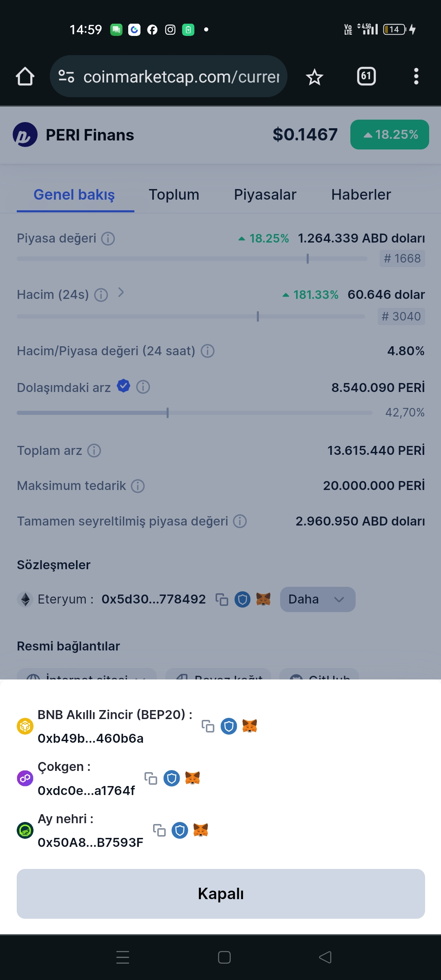Open the 61 tabs switcher
The height and width of the screenshot is (980, 441).
366,76
